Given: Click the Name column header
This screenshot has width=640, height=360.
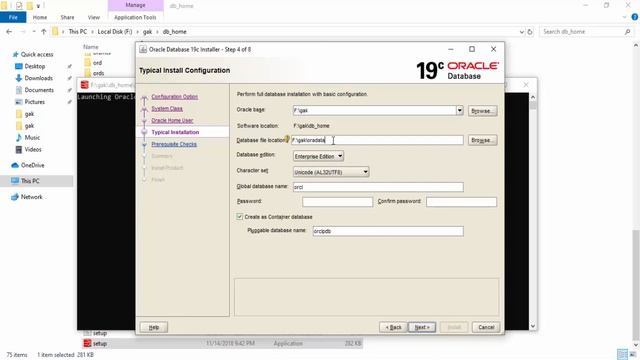Looking at the screenshot, I should point(91,47).
